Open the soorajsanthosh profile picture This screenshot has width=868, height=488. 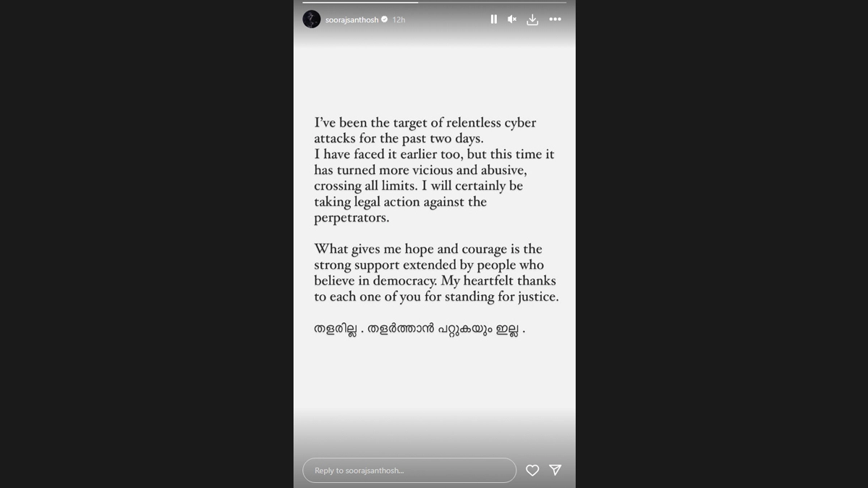(x=312, y=20)
